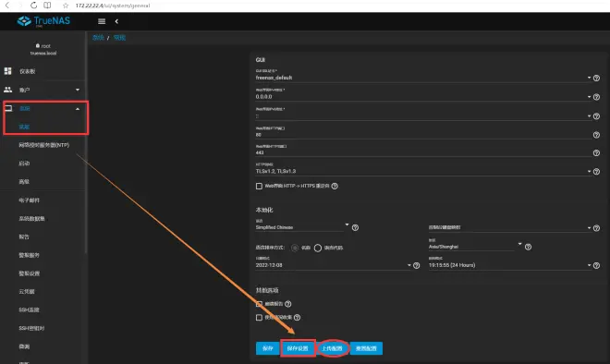Collapse sidebar with the left chevron icon
This screenshot has height=364, width=610.
click(x=116, y=21)
